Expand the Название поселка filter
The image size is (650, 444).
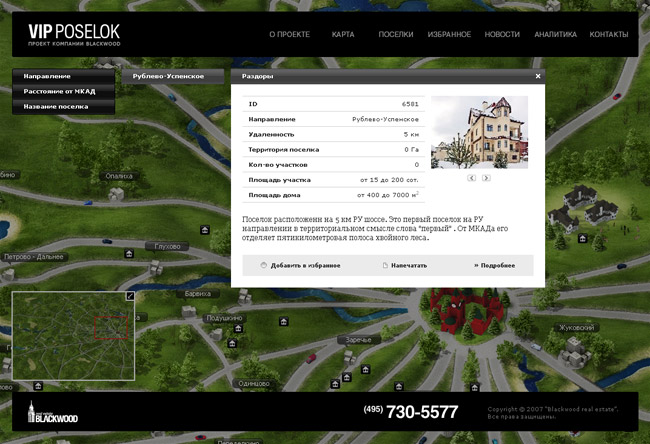[x=63, y=107]
